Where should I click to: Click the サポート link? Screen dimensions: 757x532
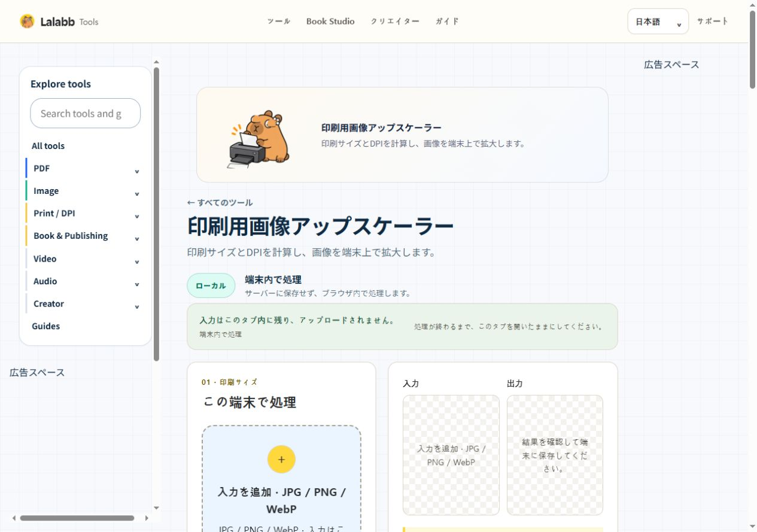click(x=712, y=21)
